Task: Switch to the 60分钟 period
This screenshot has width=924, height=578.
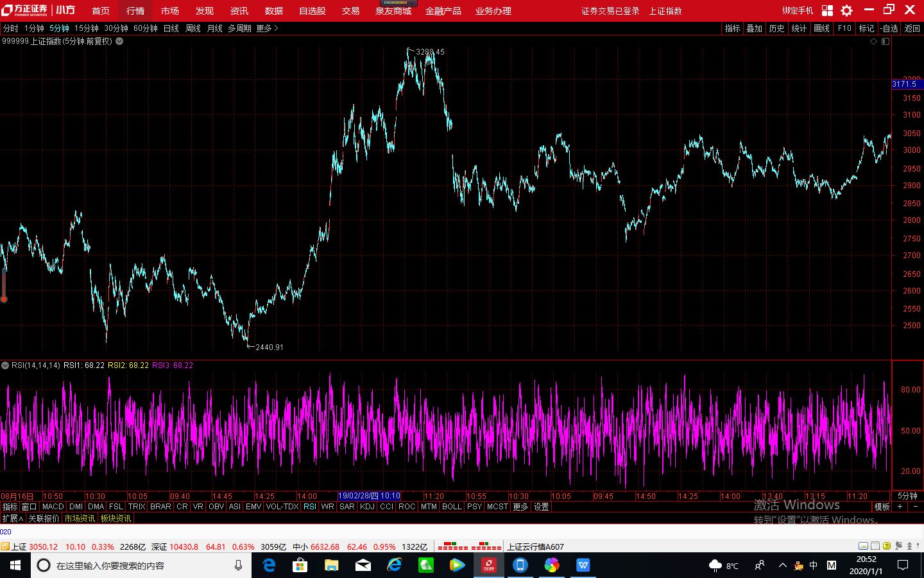Action: point(146,28)
